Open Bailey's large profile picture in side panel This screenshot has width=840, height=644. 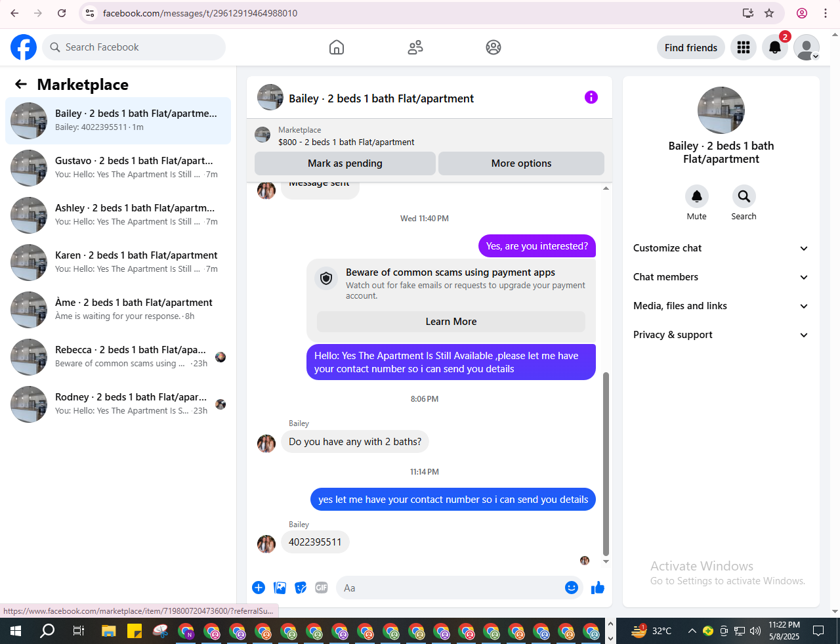(721, 110)
